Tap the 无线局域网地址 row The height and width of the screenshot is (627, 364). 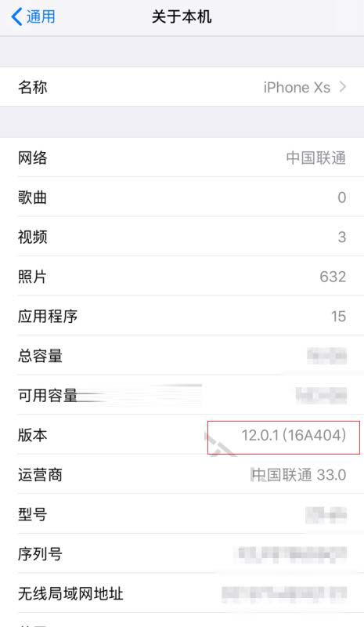click(x=182, y=593)
